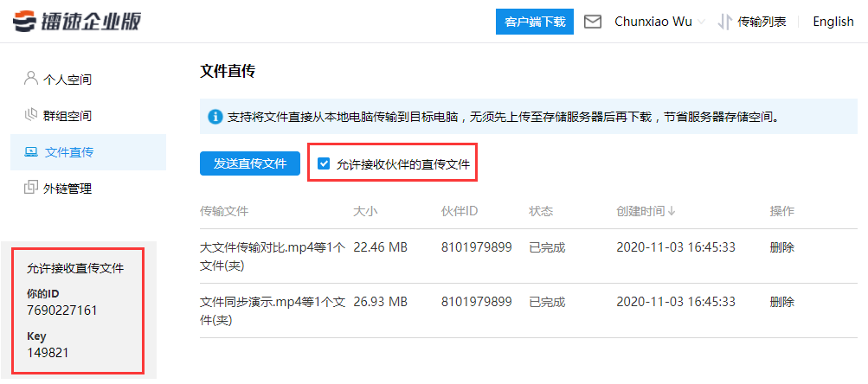Click the 群组空间 group icon
This screenshot has height=384, width=868.
click(31, 115)
